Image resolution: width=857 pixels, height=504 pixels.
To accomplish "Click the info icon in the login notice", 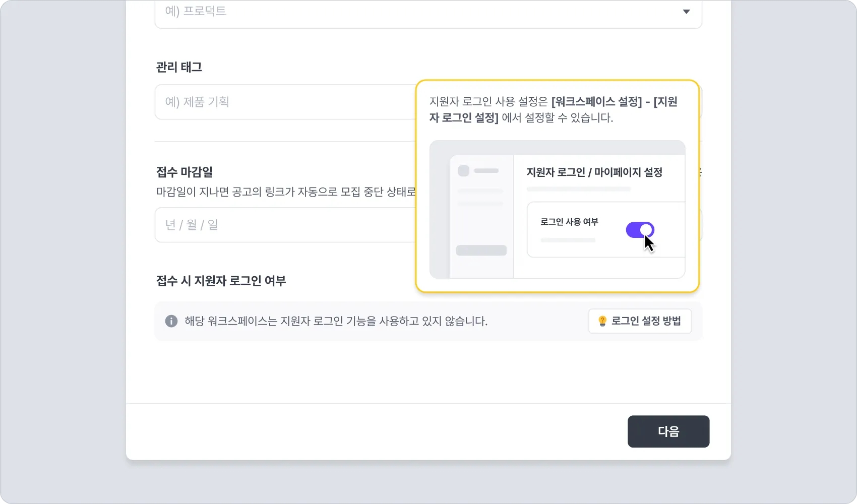I will [171, 321].
